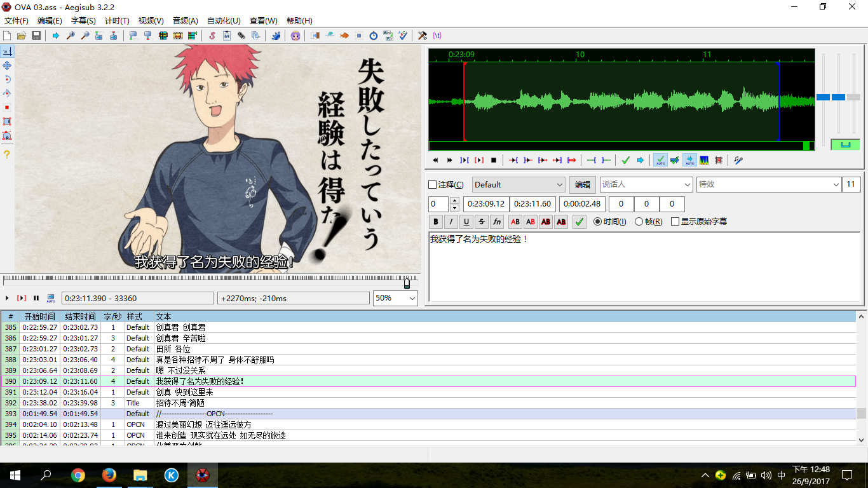868x488 pixels.
Task: Open the automation manager icon
Action: pyautogui.click(x=276, y=36)
